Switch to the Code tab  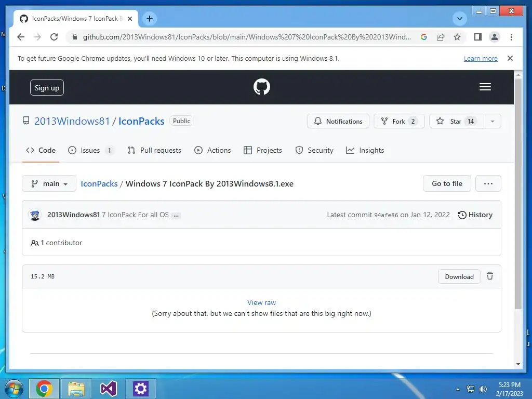pyautogui.click(x=41, y=150)
